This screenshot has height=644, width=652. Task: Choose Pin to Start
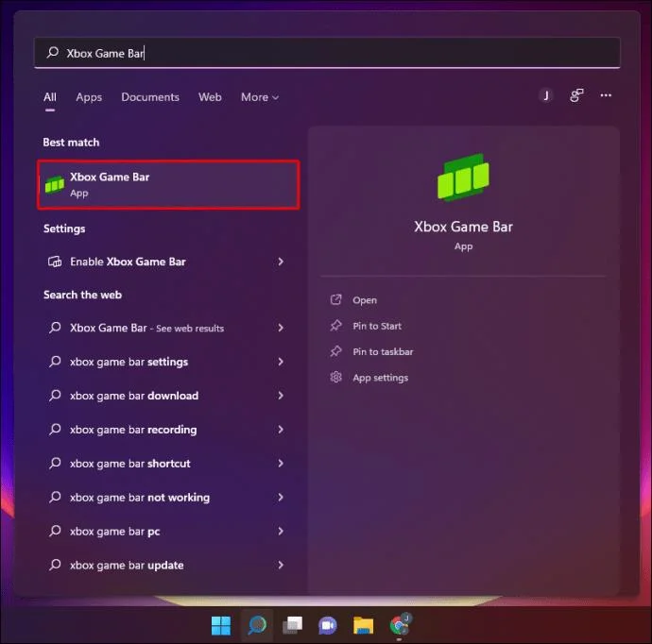pyautogui.click(x=377, y=326)
